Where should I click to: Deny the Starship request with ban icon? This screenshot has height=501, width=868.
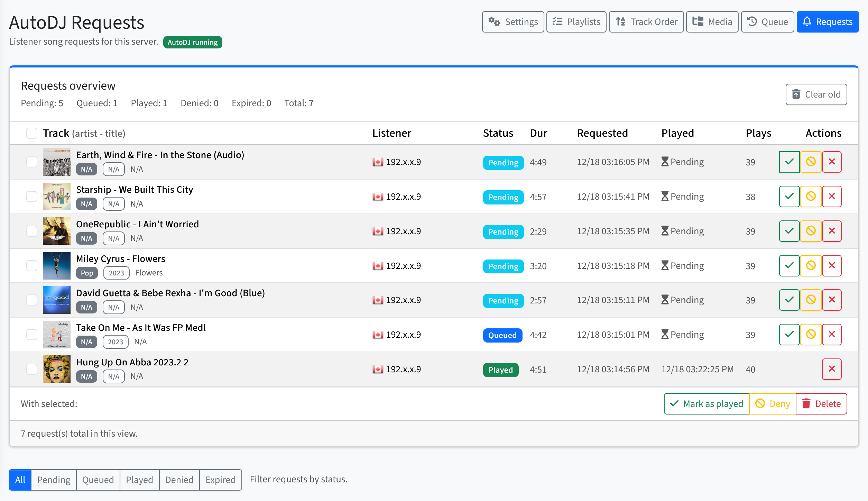811,197
